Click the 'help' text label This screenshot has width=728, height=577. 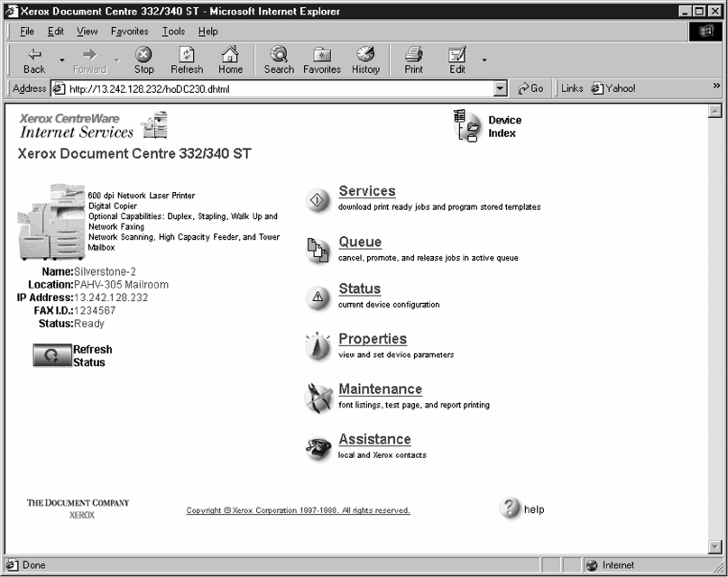tap(534, 509)
